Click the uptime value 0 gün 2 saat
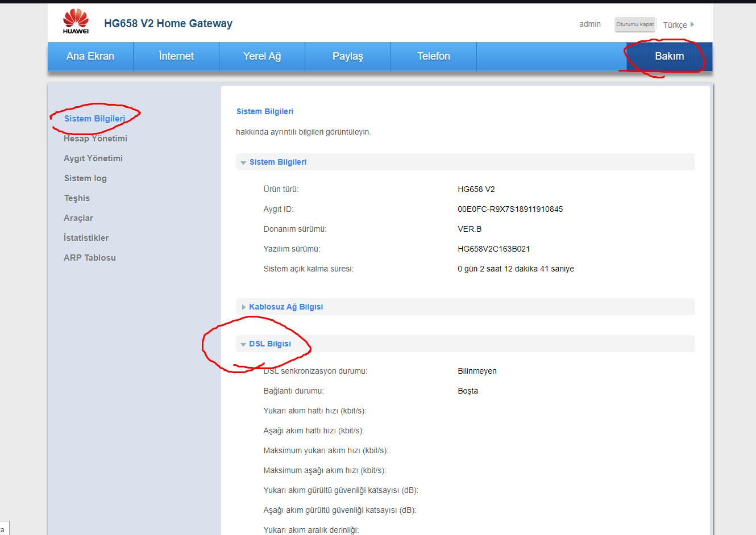 pos(516,269)
